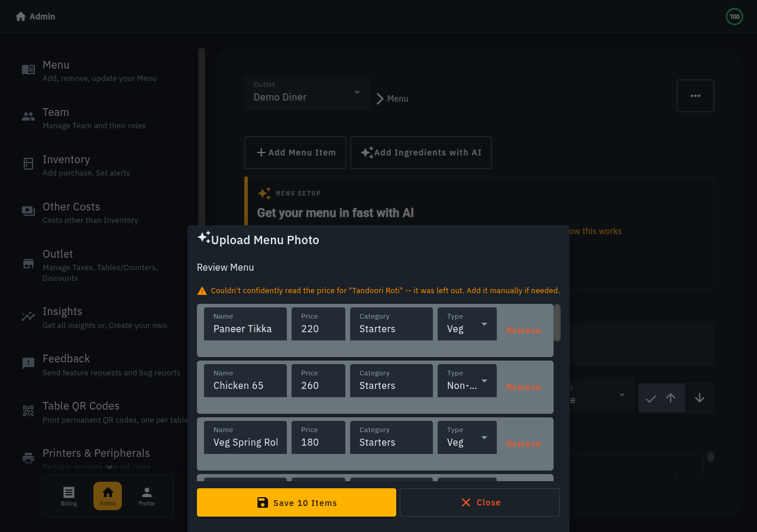Close the Upload Menu Photo dialog

tap(480, 502)
